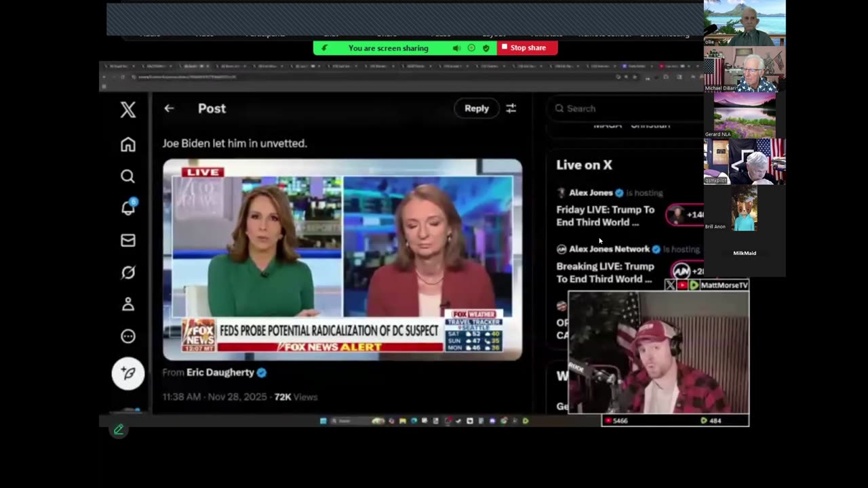
Task: Open reply sort settings icon next to Reply
Action: pos(511,108)
